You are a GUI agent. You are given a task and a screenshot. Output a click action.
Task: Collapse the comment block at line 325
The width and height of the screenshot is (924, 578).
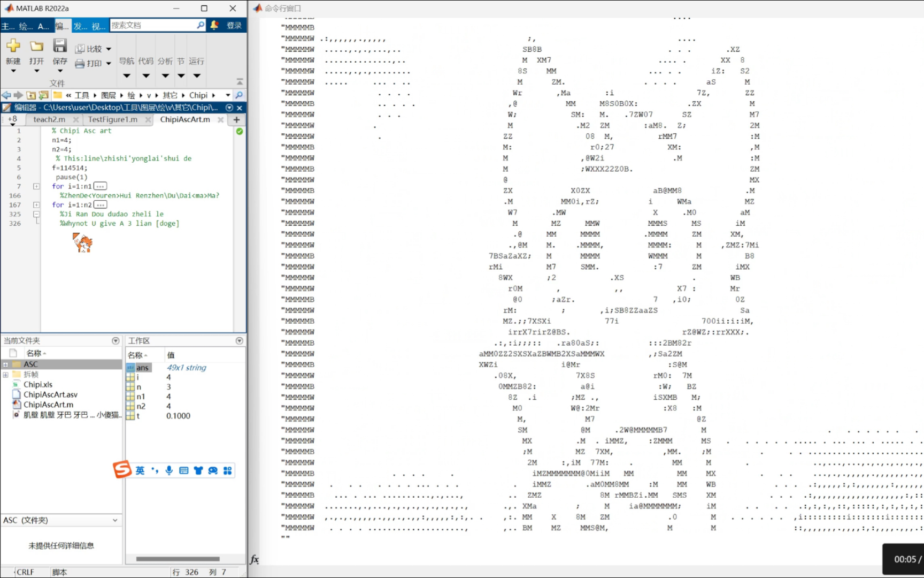[36, 214]
